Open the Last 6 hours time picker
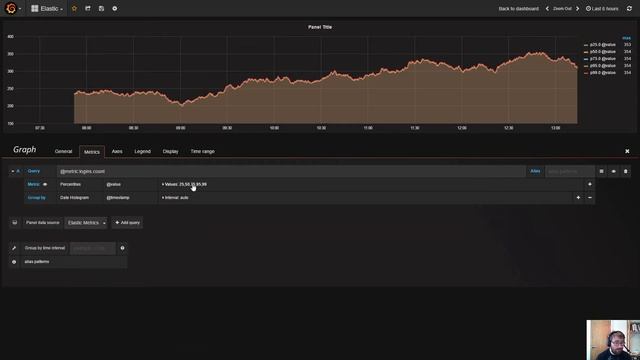Viewport: 640px width, 360px height. [x=602, y=9]
